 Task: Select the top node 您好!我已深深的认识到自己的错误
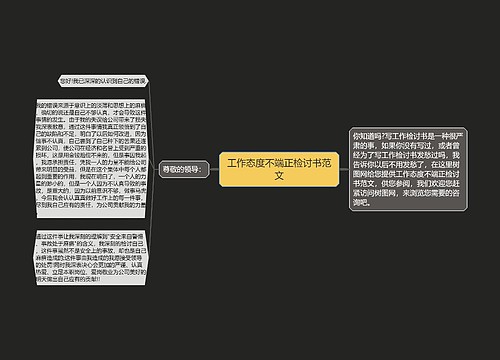tap(103, 81)
